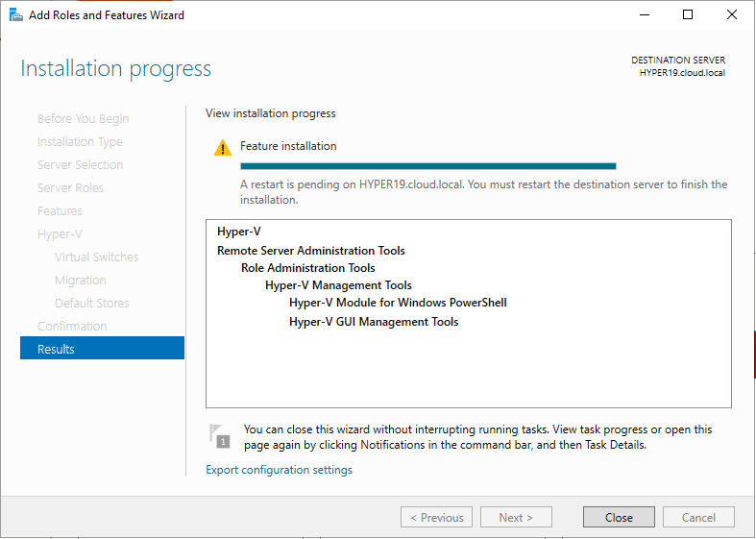Screen dimensions: 756x539
Task: Click the Previous button
Action: click(436, 517)
